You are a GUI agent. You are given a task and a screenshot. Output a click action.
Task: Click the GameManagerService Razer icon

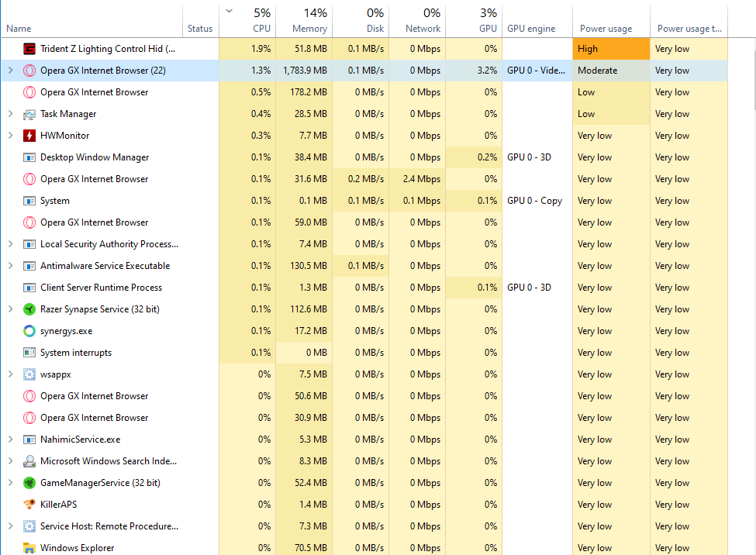(29, 483)
